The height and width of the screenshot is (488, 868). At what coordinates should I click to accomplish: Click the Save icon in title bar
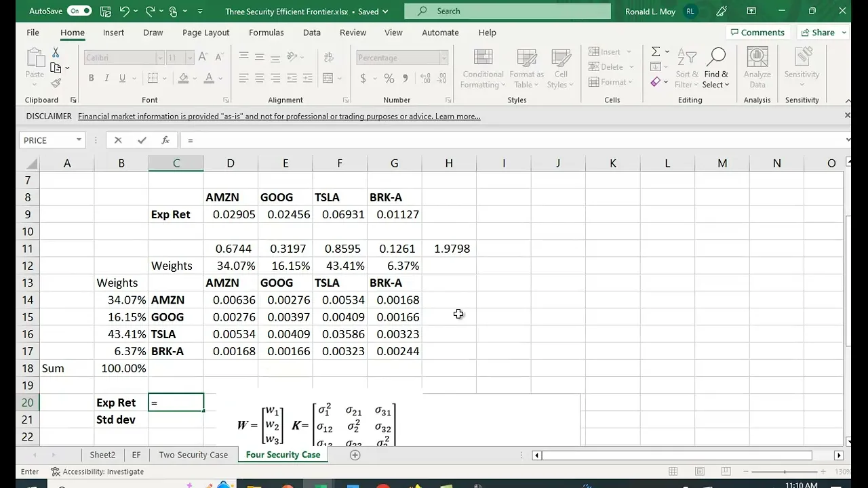(105, 11)
